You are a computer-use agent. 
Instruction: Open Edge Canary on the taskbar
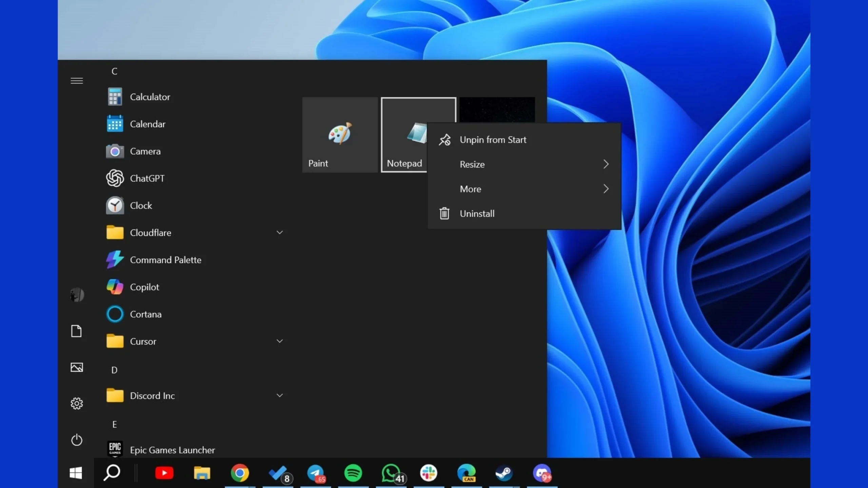click(467, 473)
